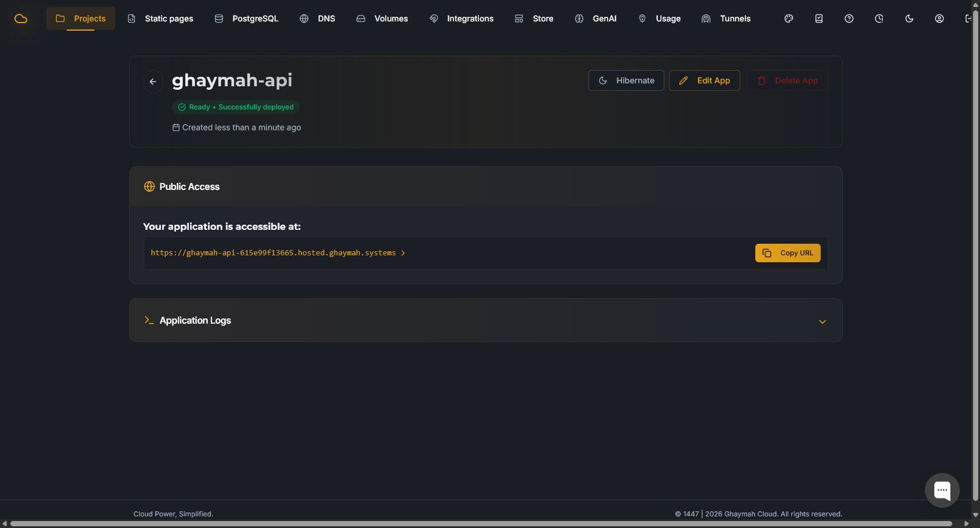The image size is (980, 528).
Task: Open the user account profile icon
Action: 939,19
